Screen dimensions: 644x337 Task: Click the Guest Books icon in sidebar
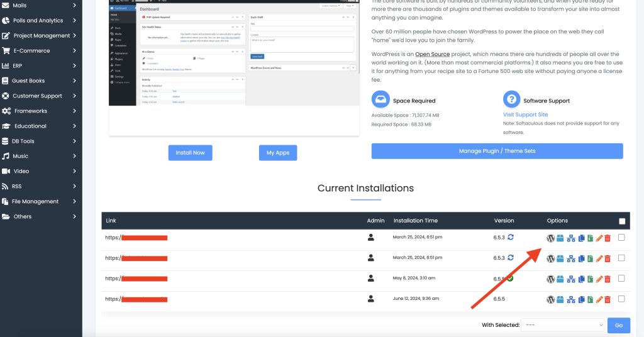[x=5, y=81]
